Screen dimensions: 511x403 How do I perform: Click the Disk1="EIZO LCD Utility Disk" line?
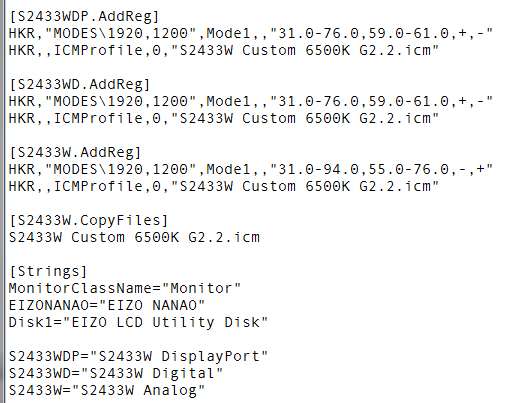tap(138, 322)
